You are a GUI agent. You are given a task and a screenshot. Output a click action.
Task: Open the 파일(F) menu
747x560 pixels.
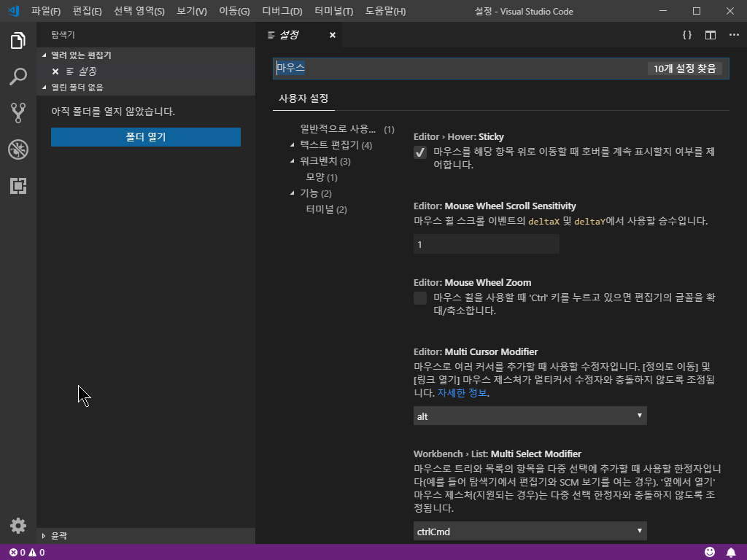(x=46, y=11)
